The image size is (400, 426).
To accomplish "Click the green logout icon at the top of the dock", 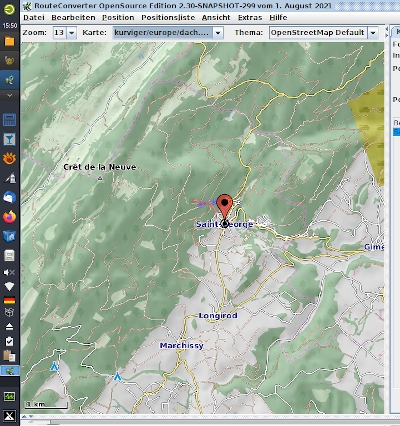I will [9, 9].
